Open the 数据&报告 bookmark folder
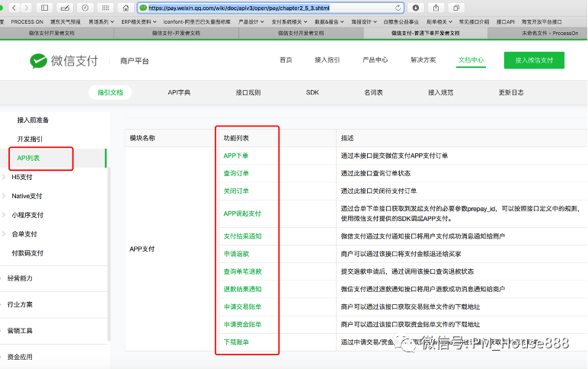The width and height of the screenshot is (588, 369). 329,22
